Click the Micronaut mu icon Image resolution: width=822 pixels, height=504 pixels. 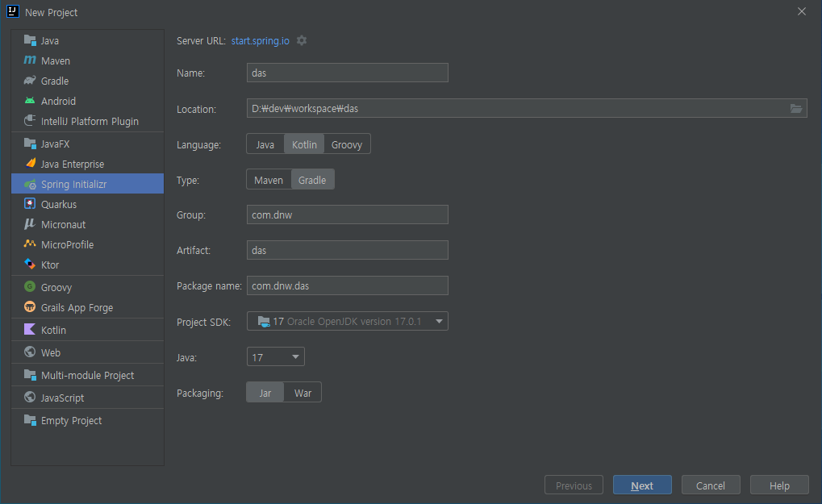(x=30, y=223)
